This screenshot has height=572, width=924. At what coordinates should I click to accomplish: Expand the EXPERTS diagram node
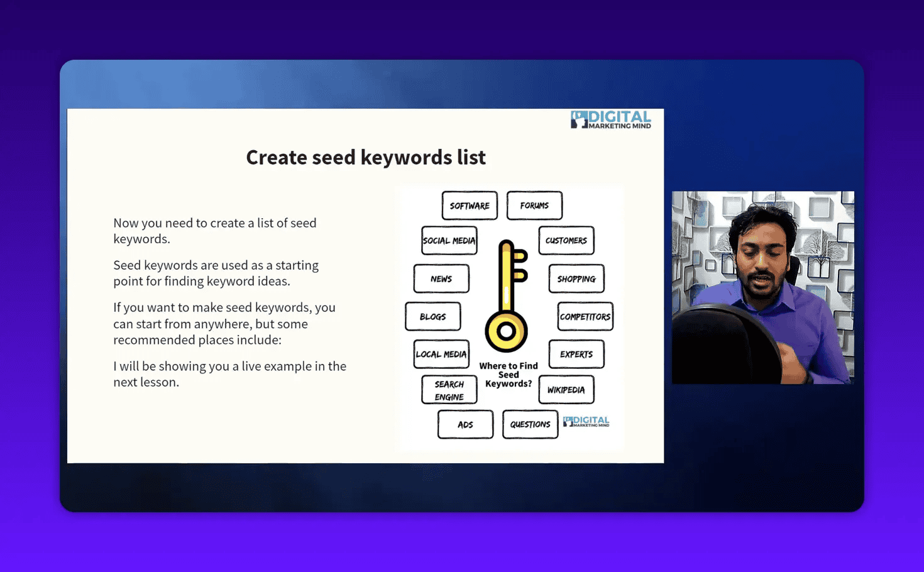(576, 354)
